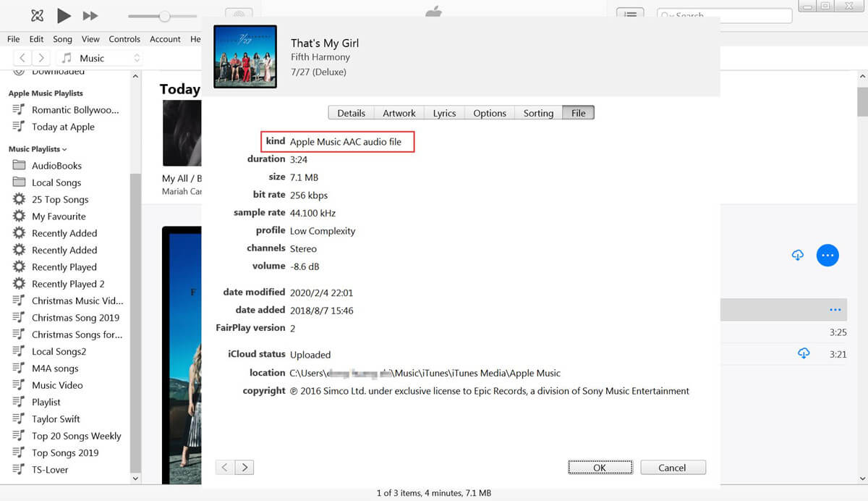Switch to the Details tab
Screen dimensions: 868x501
(352, 113)
